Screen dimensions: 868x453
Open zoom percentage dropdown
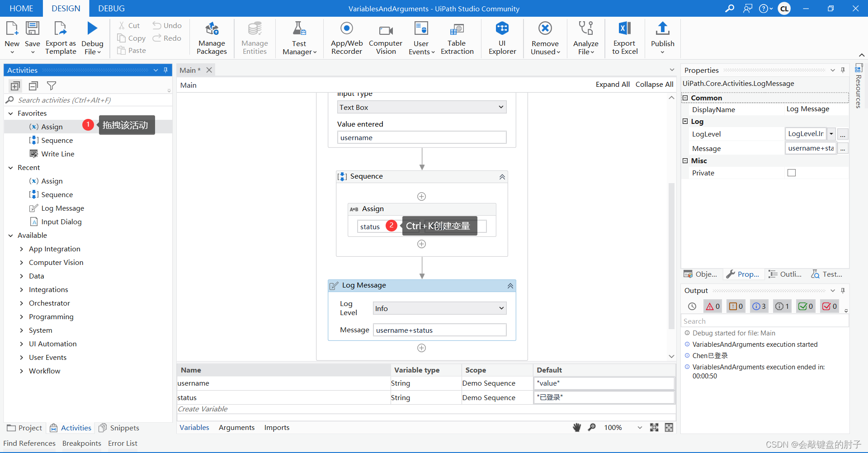[640, 428]
